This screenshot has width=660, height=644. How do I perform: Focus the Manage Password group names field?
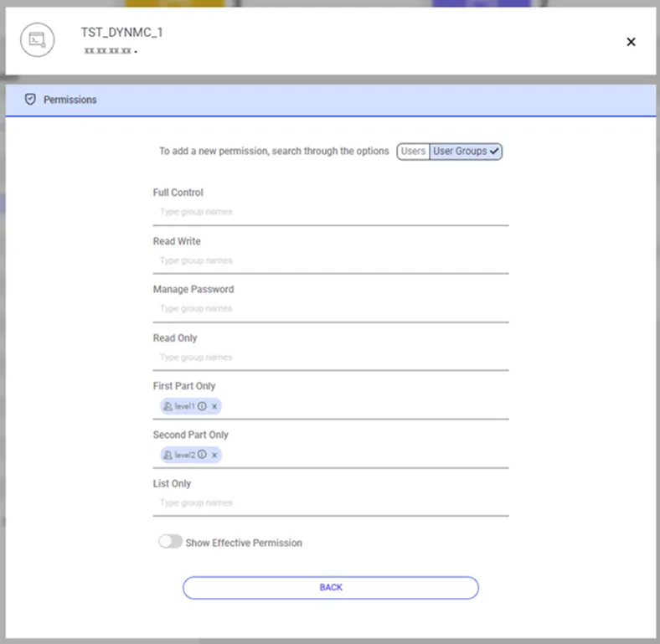click(x=331, y=308)
